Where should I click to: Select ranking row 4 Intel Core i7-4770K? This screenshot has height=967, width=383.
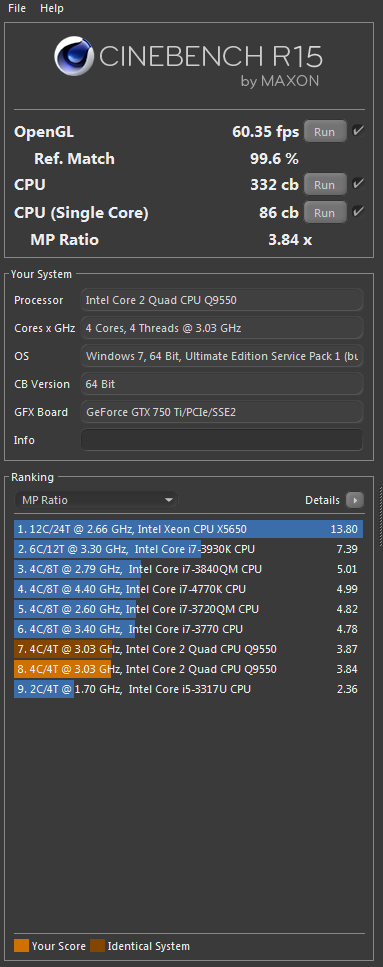189,589
